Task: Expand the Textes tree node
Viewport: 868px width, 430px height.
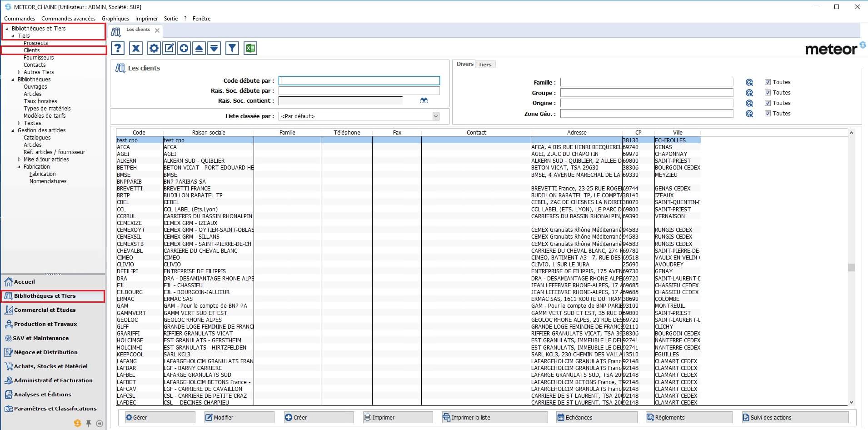Action: 19,123
